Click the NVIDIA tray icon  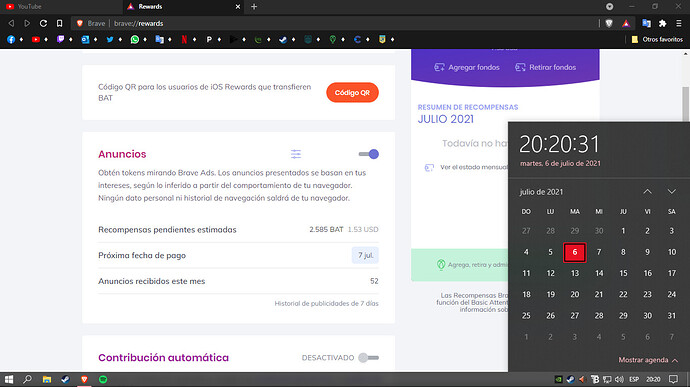558,380
